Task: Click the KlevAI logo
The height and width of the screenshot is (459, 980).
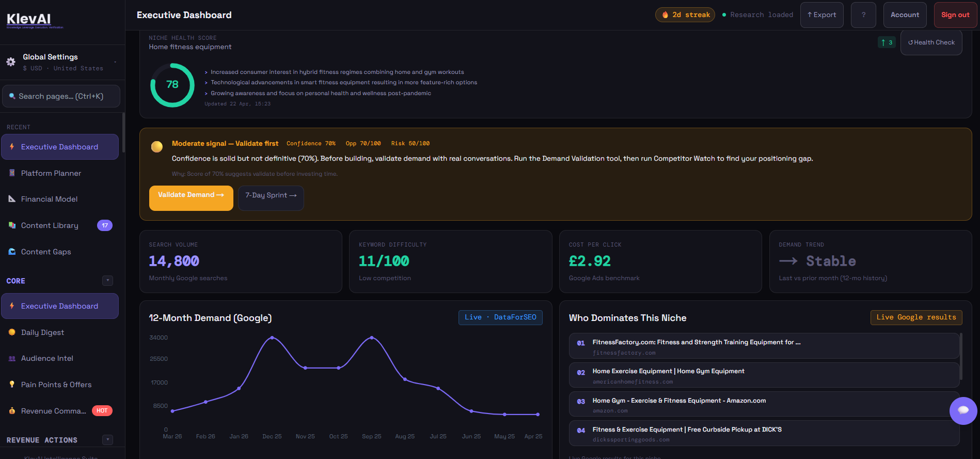Action: pyautogui.click(x=35, y=20)
